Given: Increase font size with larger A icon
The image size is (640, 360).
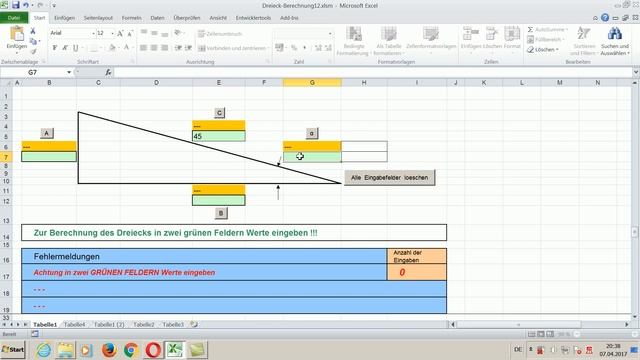Looking at the screenshot, I should (120, 33).
